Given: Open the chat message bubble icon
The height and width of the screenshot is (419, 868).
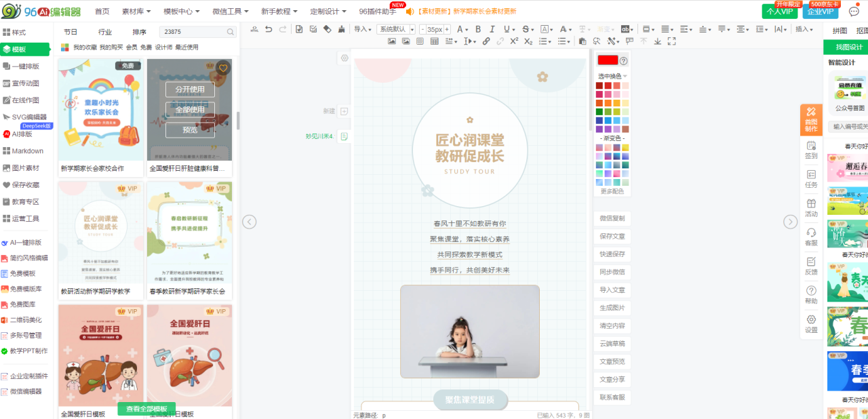Looking at the screenshot, I should (x=854, y=12).
